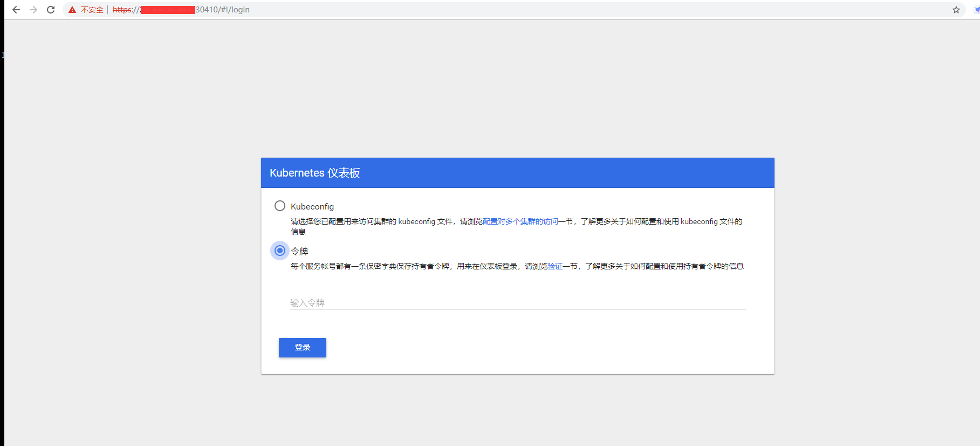Click the address bar URL

click(181, 10)
